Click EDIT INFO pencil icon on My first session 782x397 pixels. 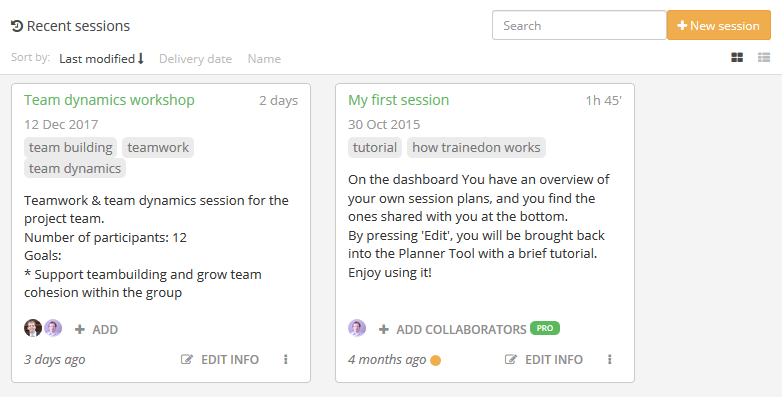[x=511, y=359]
